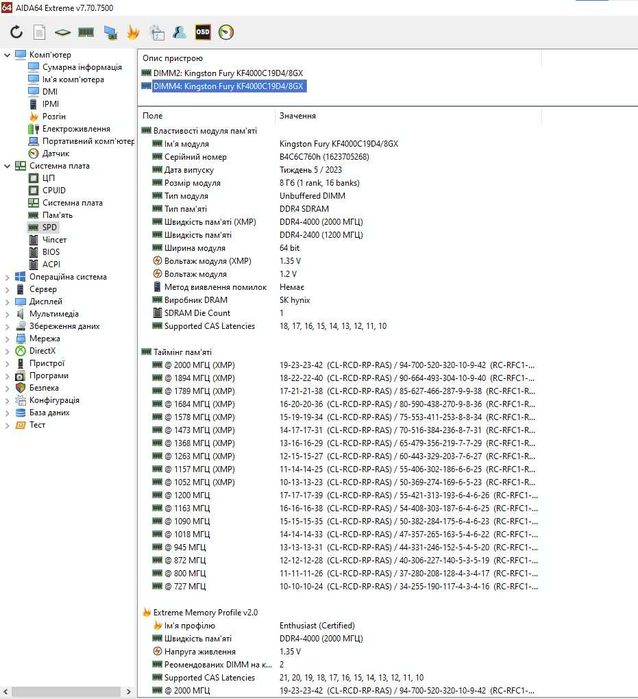Screen dimensions: 638x699
Task: Open the База даних tree item
Action: (x=49, y=412)
